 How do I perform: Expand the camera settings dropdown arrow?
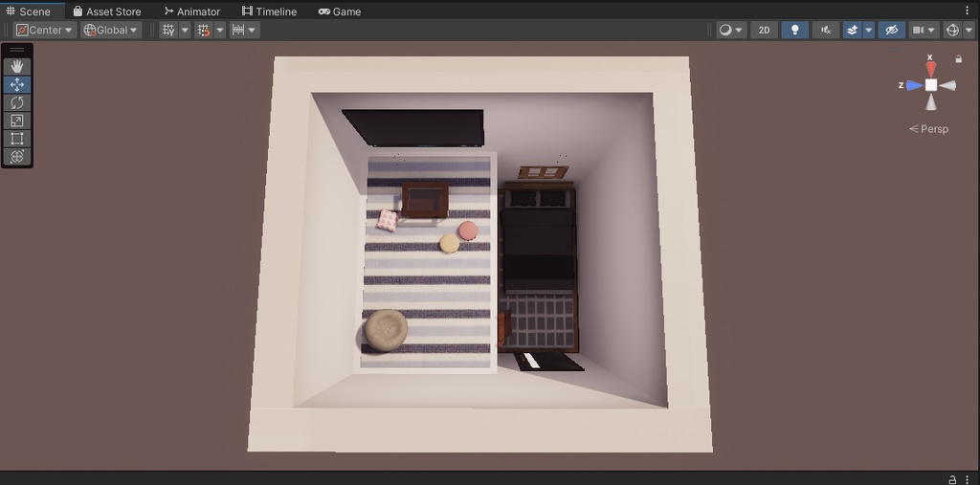click(932, 30)
